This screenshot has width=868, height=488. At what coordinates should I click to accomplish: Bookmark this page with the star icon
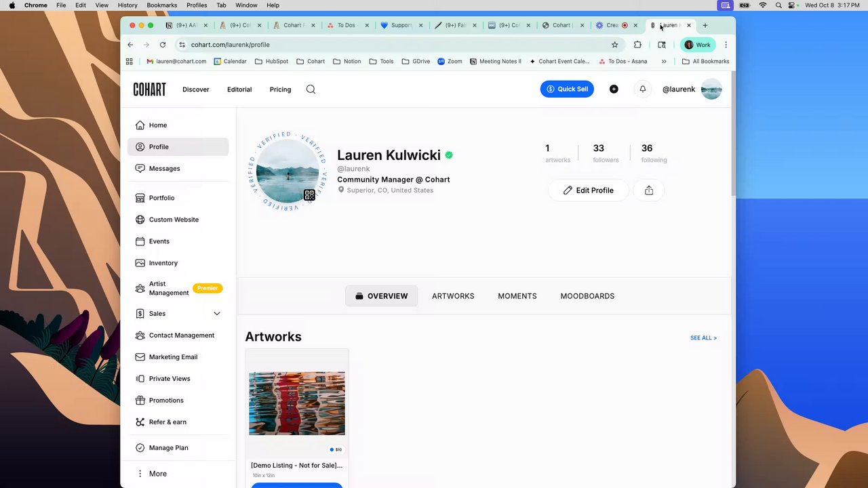(615, 45)
